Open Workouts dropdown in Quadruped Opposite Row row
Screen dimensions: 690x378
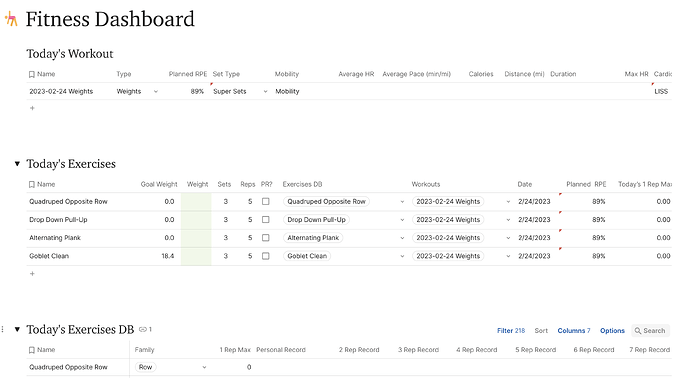click(508, 202)
